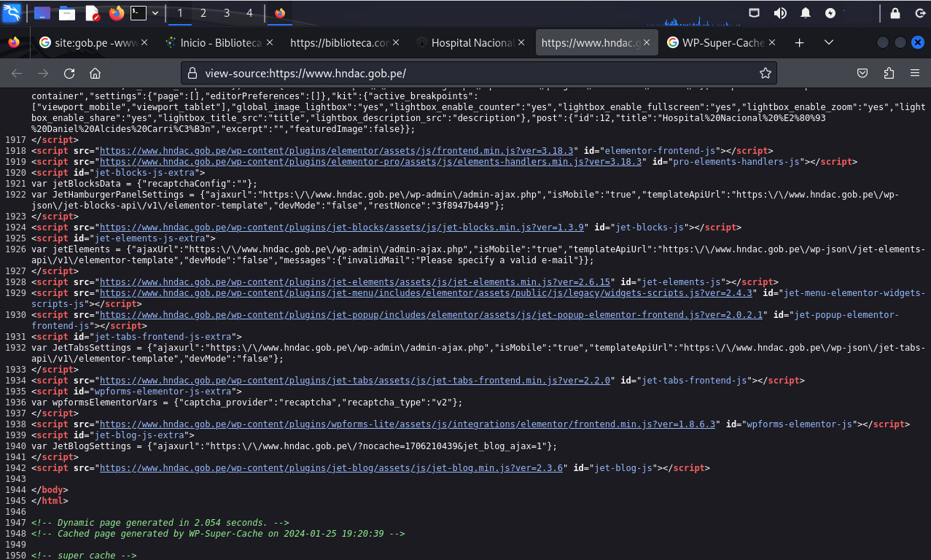This screenshot has height=560, width=931.
Task: Switch to workspace 3
Action: 227,12
